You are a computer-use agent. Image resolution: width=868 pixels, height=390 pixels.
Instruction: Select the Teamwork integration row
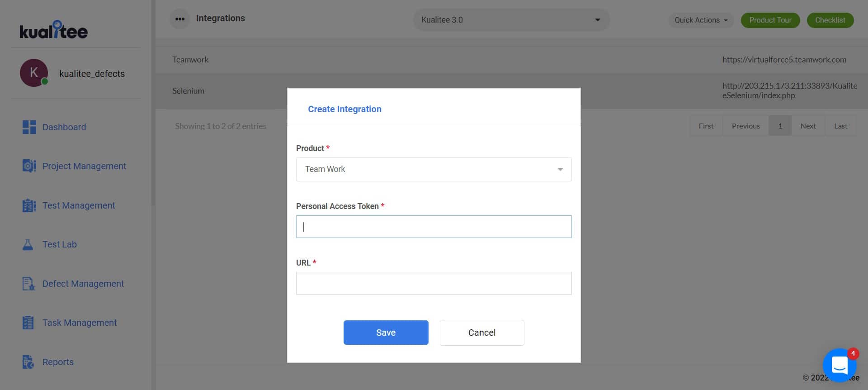pyautogui.click(x=511, y=60)
